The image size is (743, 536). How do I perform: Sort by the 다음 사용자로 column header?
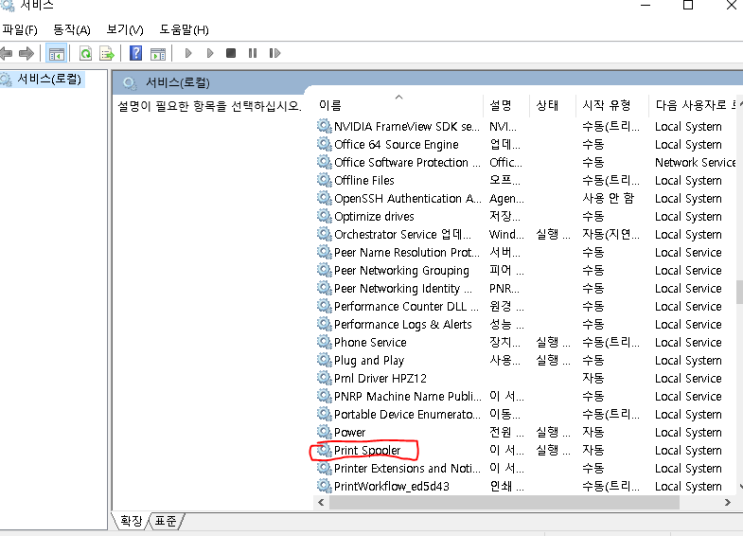point(693,105)
